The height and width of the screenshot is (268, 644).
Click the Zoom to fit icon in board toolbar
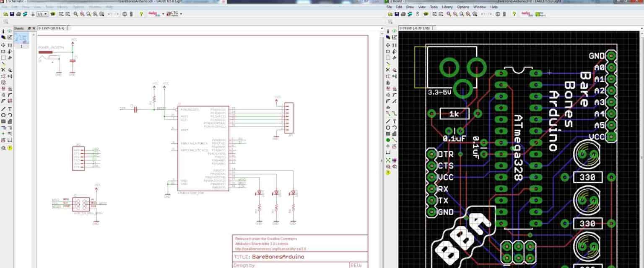coord(449,14)
